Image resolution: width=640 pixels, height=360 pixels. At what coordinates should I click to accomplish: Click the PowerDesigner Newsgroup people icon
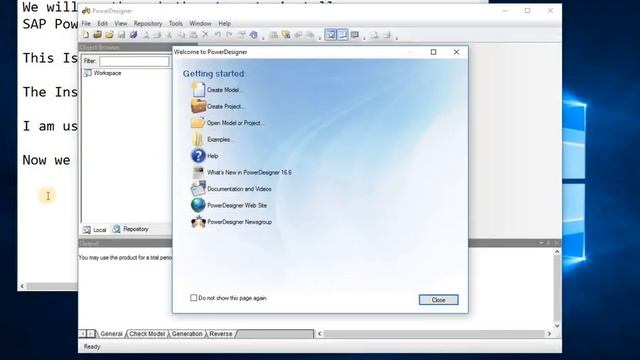pyautogui.click(x=198, y=222)
